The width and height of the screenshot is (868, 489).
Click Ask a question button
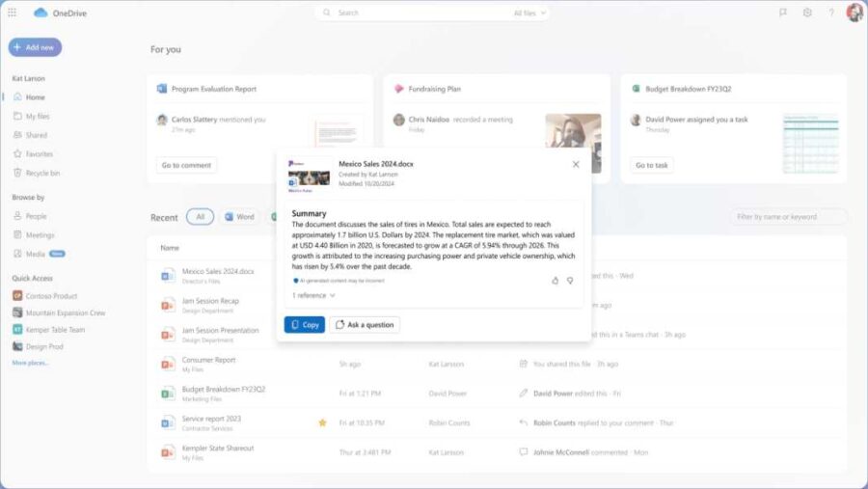[x=365, y=324]
